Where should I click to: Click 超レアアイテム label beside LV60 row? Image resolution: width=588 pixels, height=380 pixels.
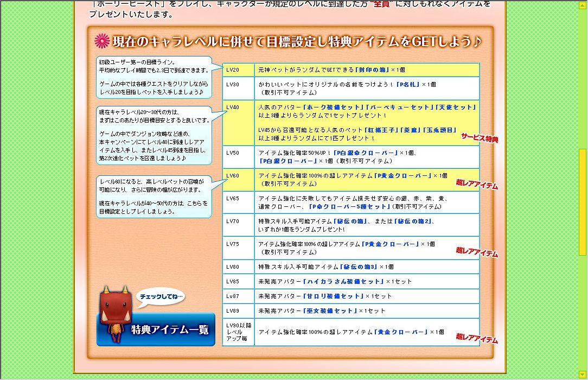tap(477, 184)
